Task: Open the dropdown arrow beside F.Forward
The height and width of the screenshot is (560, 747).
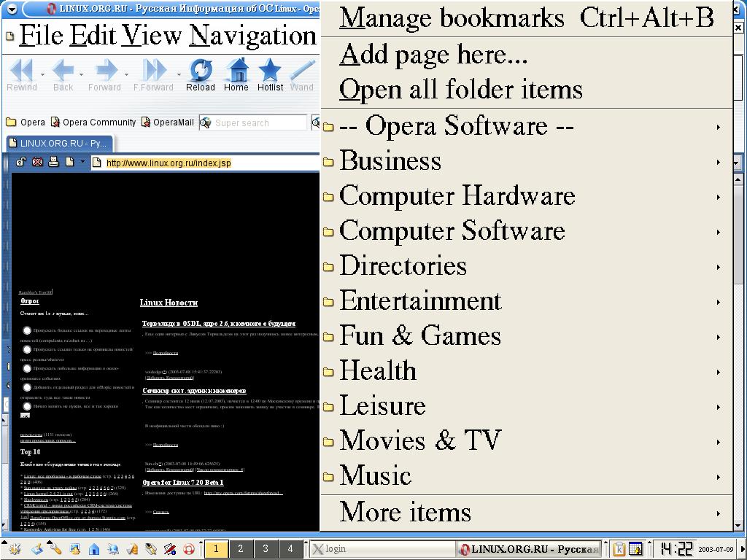Action: pos(179,74)
